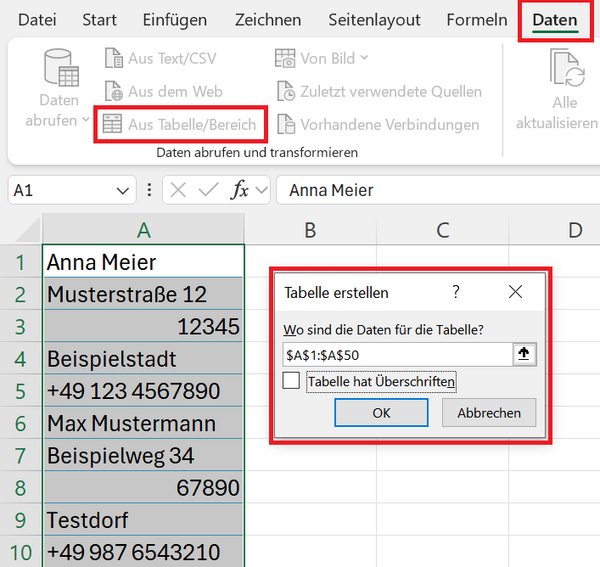Click the fx insert function icon
The width and height of the screenshot is (600, 567).
click(x=240, y=190)
